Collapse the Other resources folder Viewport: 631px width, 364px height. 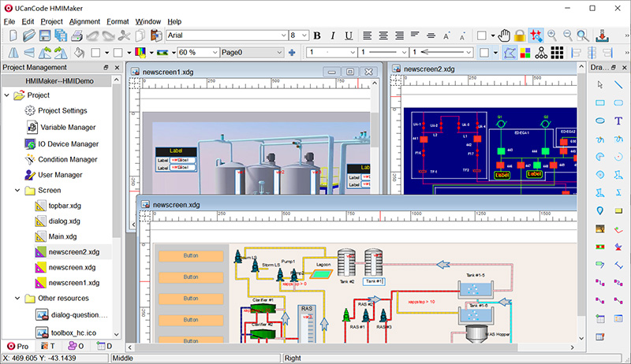(17, 298)
